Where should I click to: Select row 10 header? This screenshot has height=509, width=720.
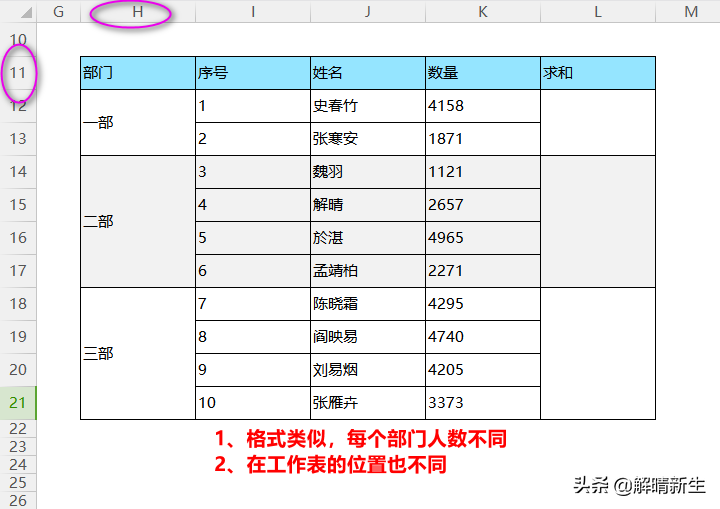(x=18, y=40)
